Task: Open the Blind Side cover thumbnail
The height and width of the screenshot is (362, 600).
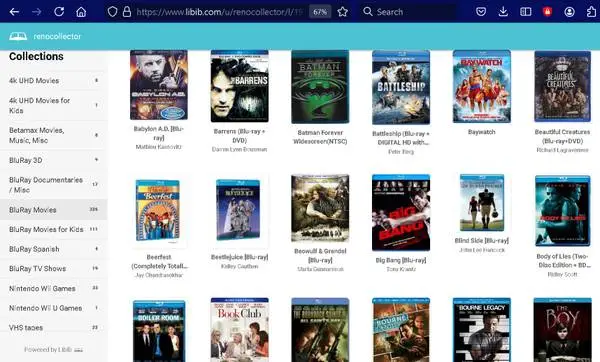Action: (482, 203)
